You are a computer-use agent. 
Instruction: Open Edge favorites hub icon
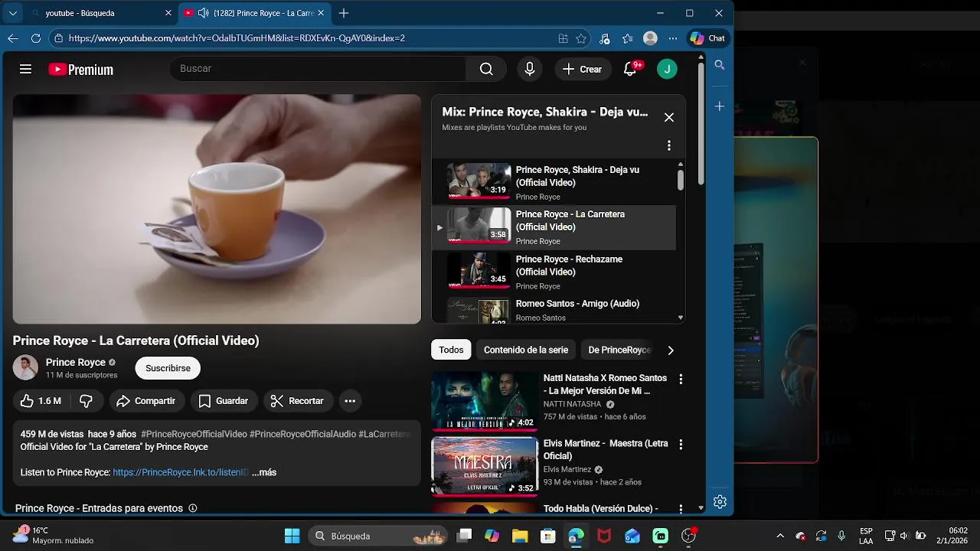[x=627, y=38]
